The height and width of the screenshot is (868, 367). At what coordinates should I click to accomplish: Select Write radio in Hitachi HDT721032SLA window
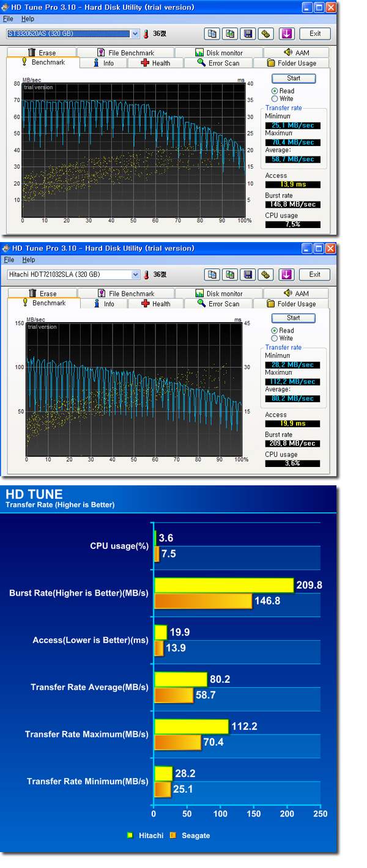point(274,338)
